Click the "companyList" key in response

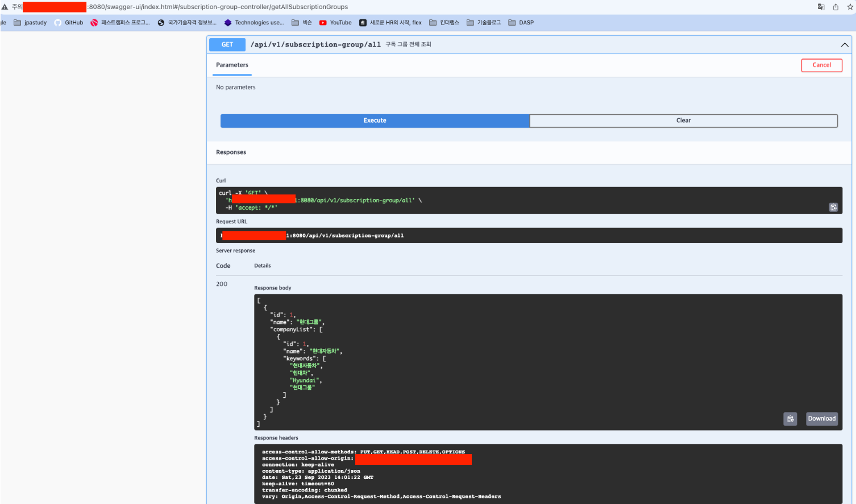coord(292,330)
